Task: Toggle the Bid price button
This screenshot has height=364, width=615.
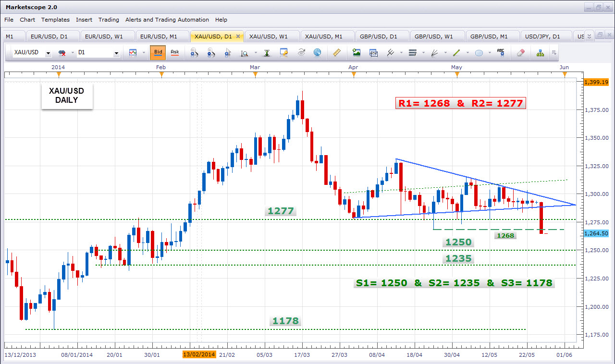Action: 158,53
